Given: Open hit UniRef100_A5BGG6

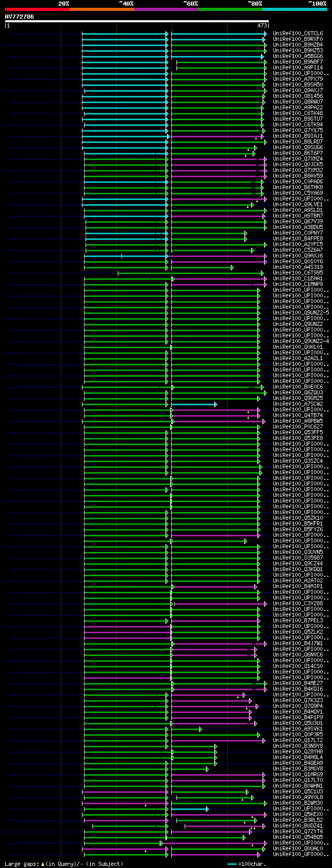Looking at the screenshot, I should (298, 56).
